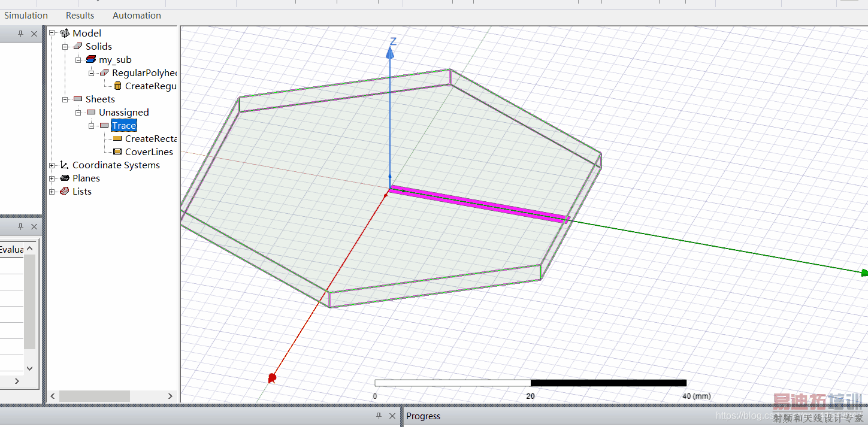The width and height of the screenshot is (868, 427).
Task: Open the Automation tab
Action: click(x=137, y=16)
